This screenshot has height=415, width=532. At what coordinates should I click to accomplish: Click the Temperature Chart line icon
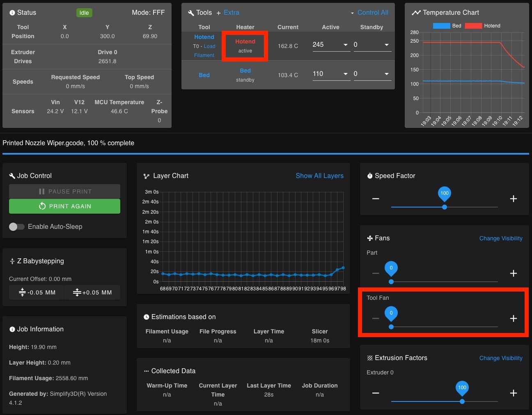tap(416, 13)
